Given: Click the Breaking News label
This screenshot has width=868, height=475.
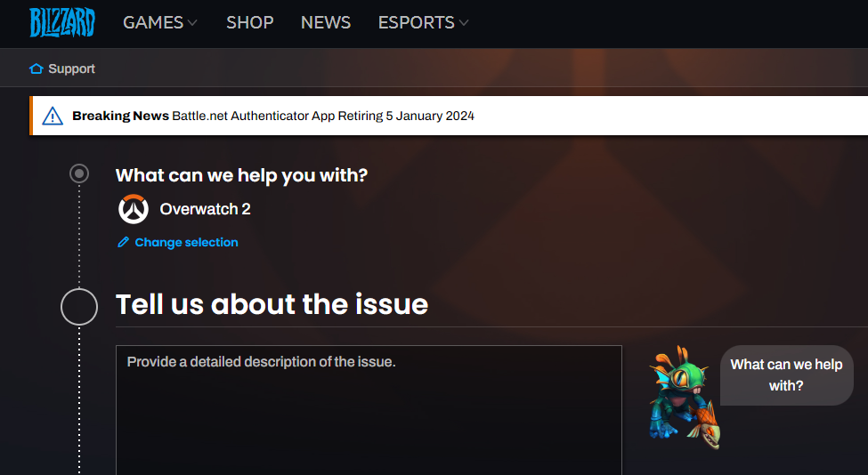Looking at the screenshot, I should (x=120, y=117).
